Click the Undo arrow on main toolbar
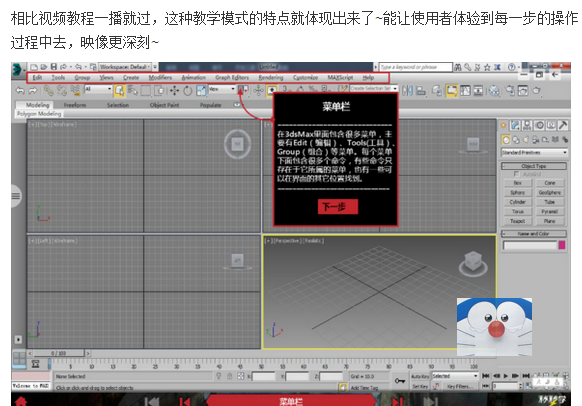The image size is (582, 406). 20,90
